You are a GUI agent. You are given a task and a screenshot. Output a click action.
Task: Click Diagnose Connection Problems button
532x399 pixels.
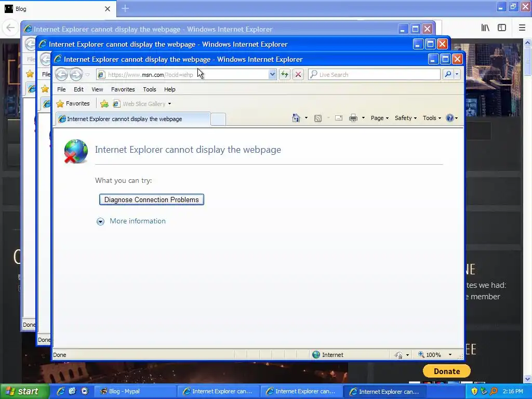click(151, 199)
